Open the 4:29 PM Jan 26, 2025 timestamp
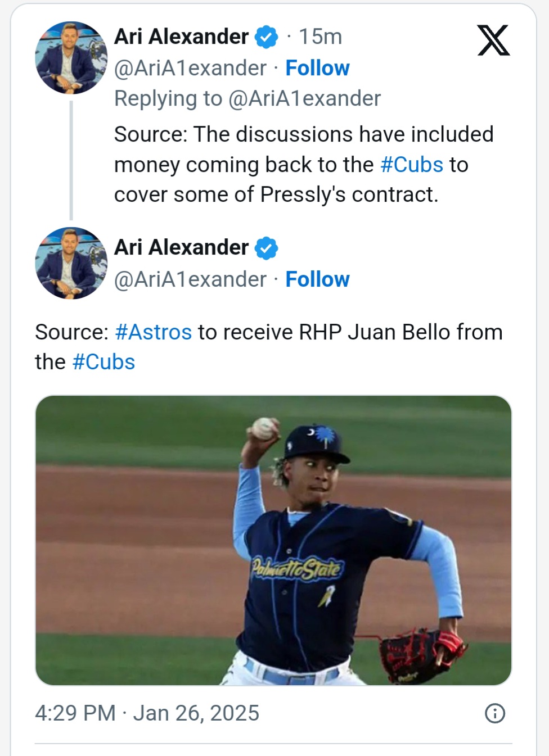The height and width of the screenshot is (756, 549). (147, 713)
